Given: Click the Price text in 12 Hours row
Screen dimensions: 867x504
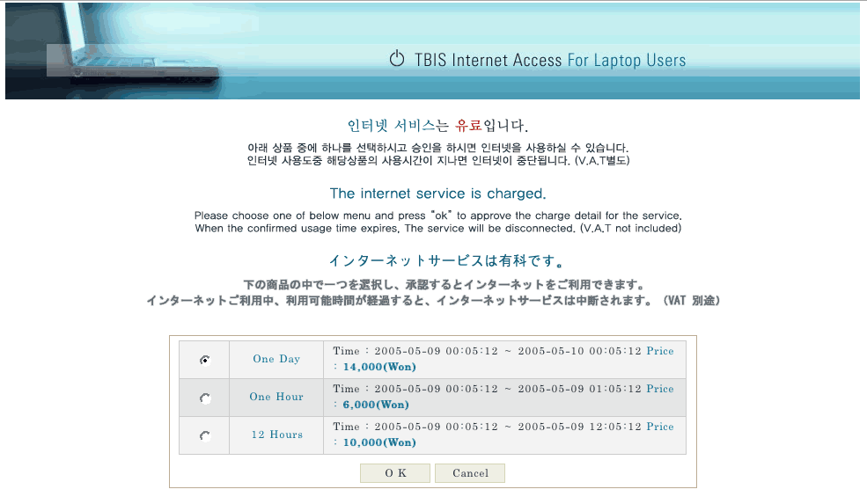Looking at the screenshot, I should pos(660,427).
